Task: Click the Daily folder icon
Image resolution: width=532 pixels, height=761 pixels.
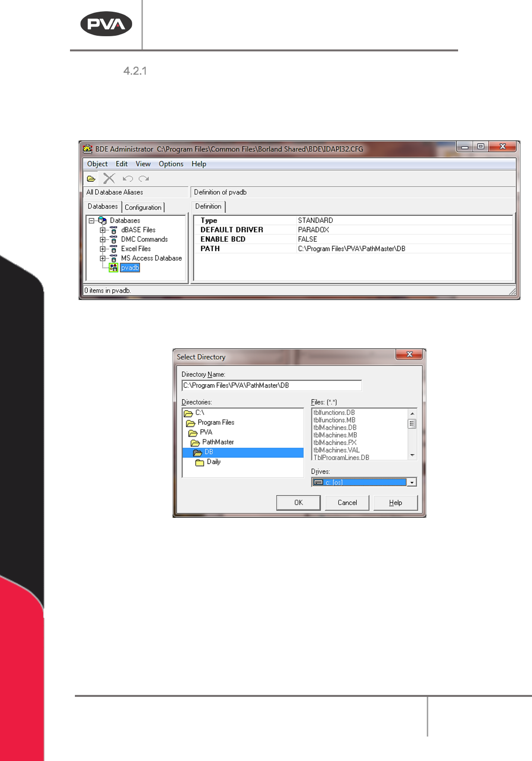Action: click(x=200, y=462)
